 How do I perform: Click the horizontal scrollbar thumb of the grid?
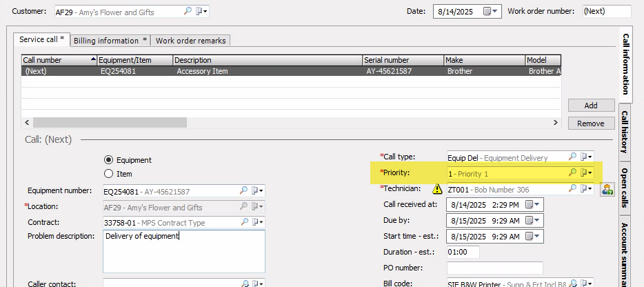110,123
